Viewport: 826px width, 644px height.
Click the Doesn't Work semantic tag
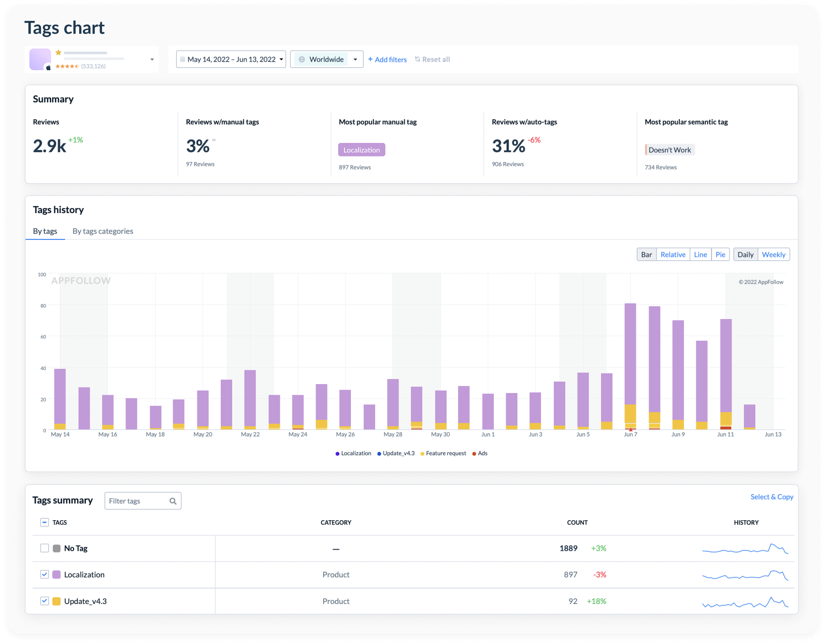(669, 150)
